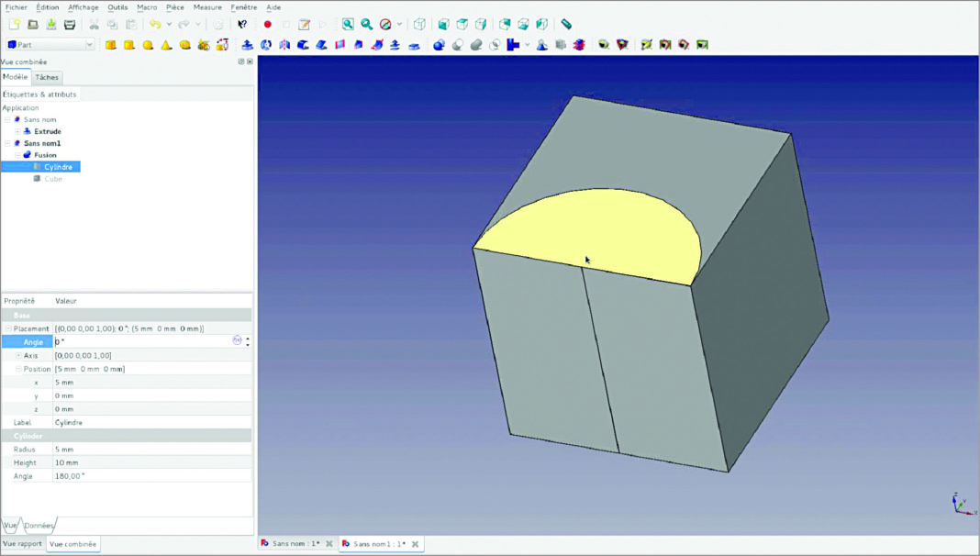Viewport: 980px width, 556px height.
Task: Click the What's This help cursor icon
Action: pyautogui.click(x=242, y=25)
